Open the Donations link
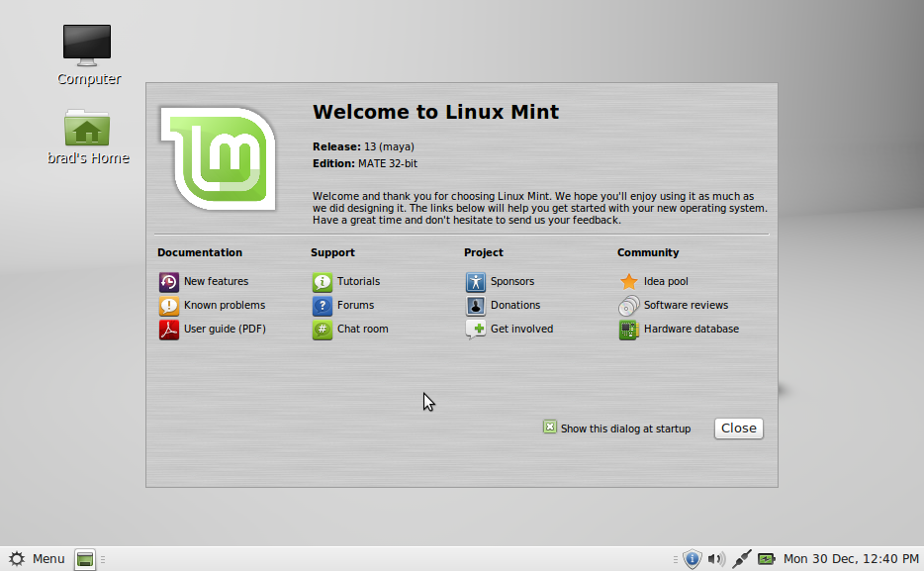 point(515,305)
